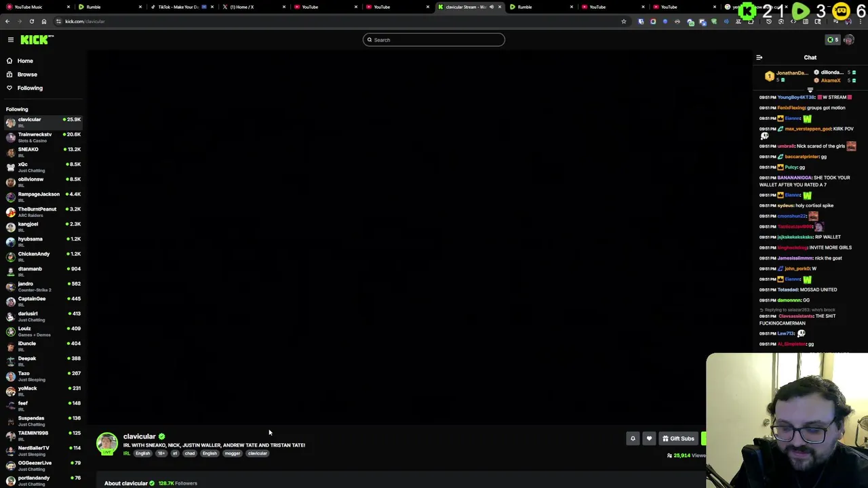Open the yoMack channel
Screen dimensions: 868x488
pos(43,390)
